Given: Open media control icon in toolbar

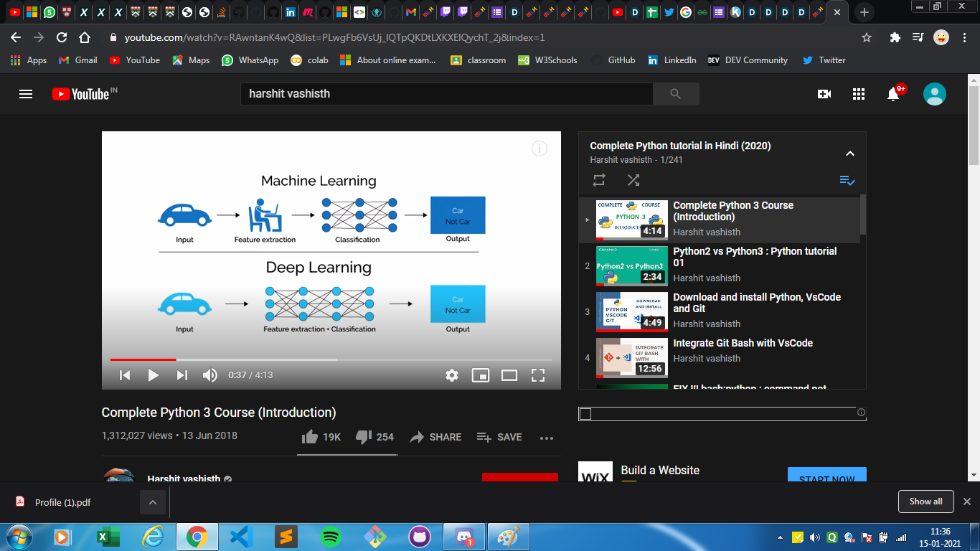Looking at the screenshot, I should point(918,37).
